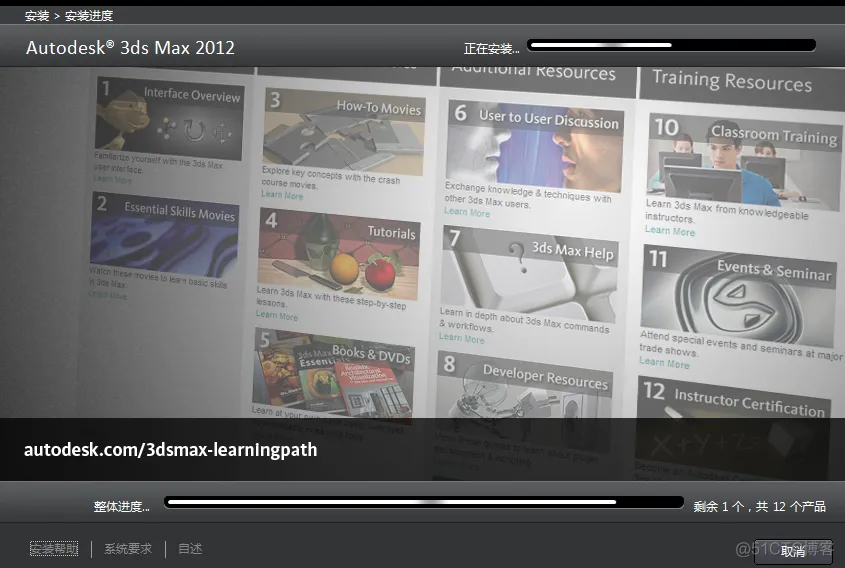Click Learn More under Interface Overview

click(x=113, y=179)
